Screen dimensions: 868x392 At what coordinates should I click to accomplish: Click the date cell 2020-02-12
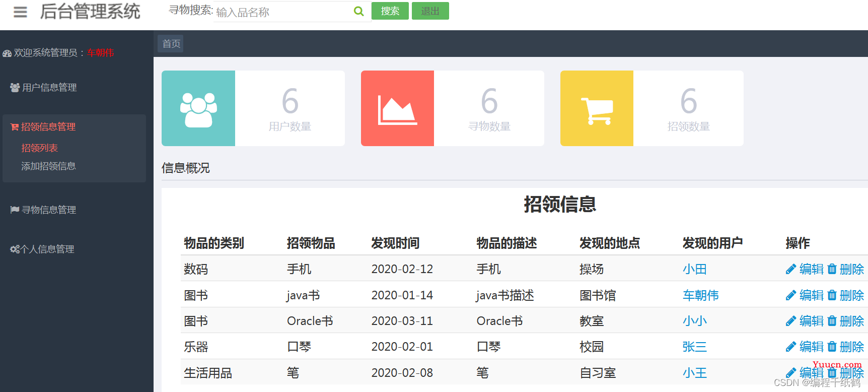pos(402,270)
